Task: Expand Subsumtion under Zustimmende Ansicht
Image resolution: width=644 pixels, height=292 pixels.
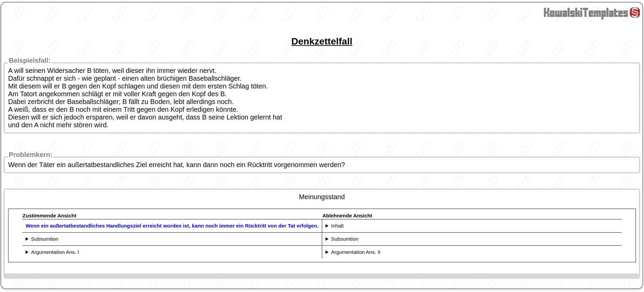Action: 42,239
